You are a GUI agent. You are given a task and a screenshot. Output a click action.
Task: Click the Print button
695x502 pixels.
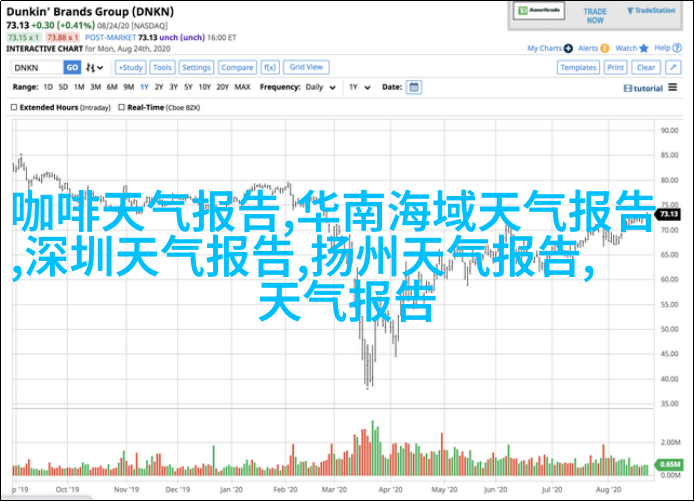click(x=615, y=67)
